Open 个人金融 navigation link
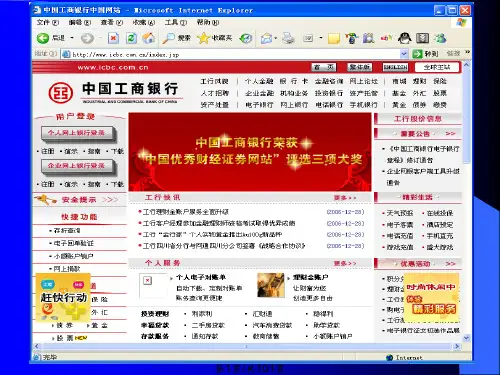500x375 pixels. pos(259,81)
